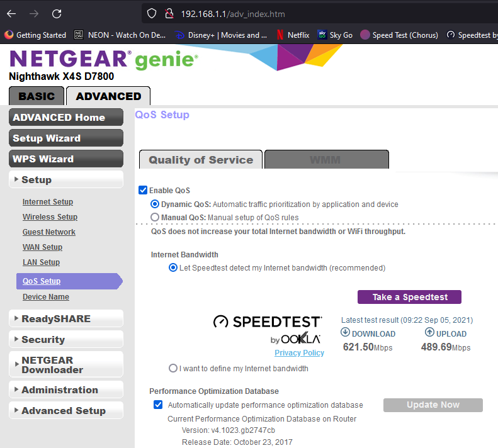Image resolution: width=498 pixels, height=448 pixels.
Task: Open Internet Setup link
Action: tap(48, 202)
